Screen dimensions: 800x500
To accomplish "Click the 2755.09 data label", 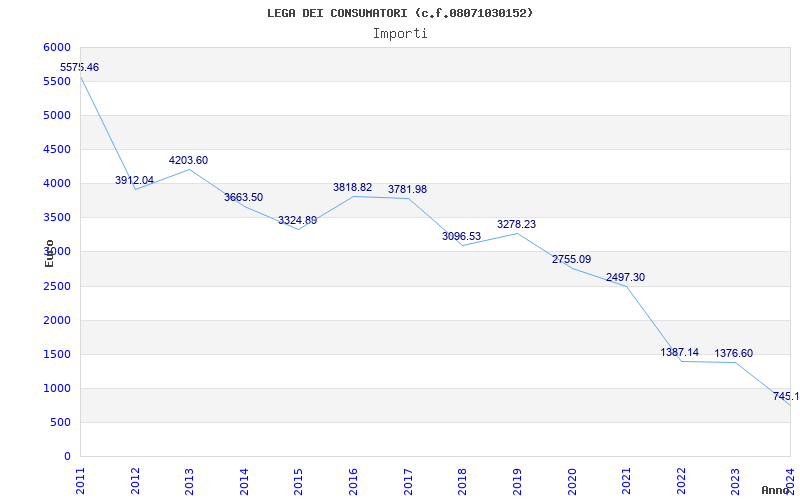I will (x=571, y=259).
